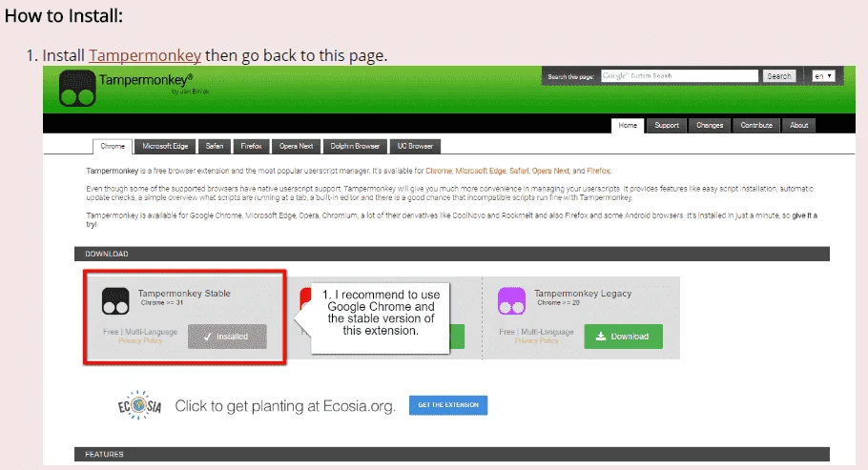Select the Opera Next browser tab
Viewport: 868px width, 470px height.
(x=296, y=146)
